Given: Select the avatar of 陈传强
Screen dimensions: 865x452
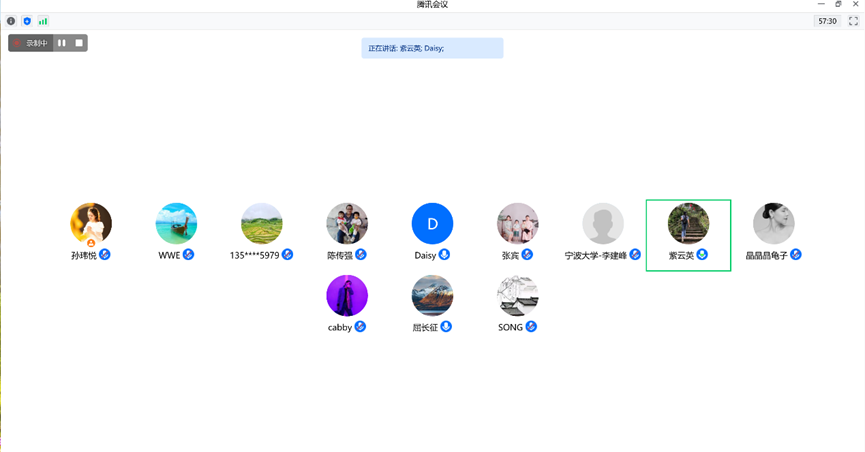Looking at the screenshot, I should pyautogui.click(x=347, y=224).
